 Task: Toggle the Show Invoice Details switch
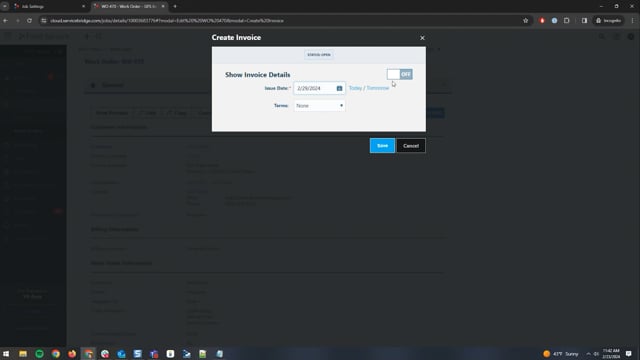coord(400,74)
